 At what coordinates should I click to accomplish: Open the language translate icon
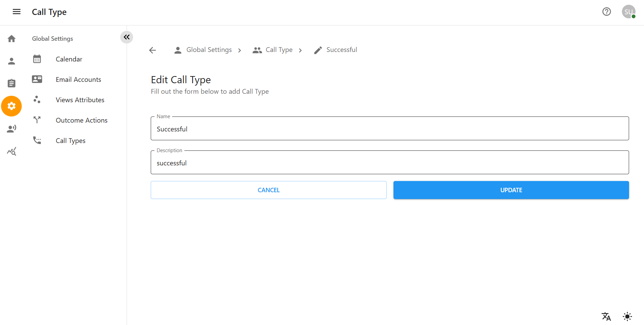point(606,317)
